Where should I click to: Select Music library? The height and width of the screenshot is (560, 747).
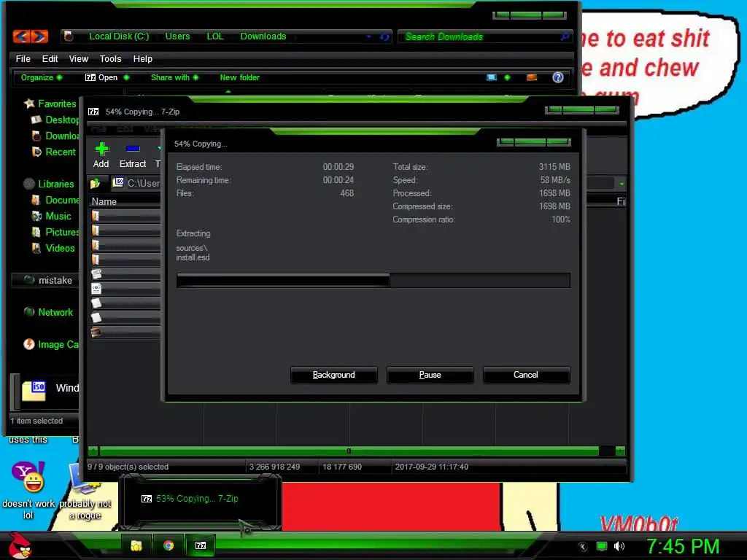coord(51,216)
